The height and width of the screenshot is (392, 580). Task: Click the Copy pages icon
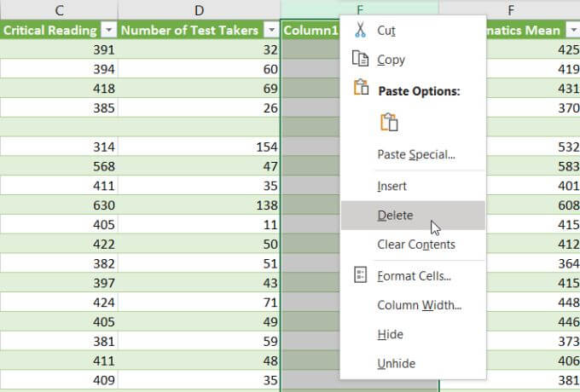tap(360, 60)
